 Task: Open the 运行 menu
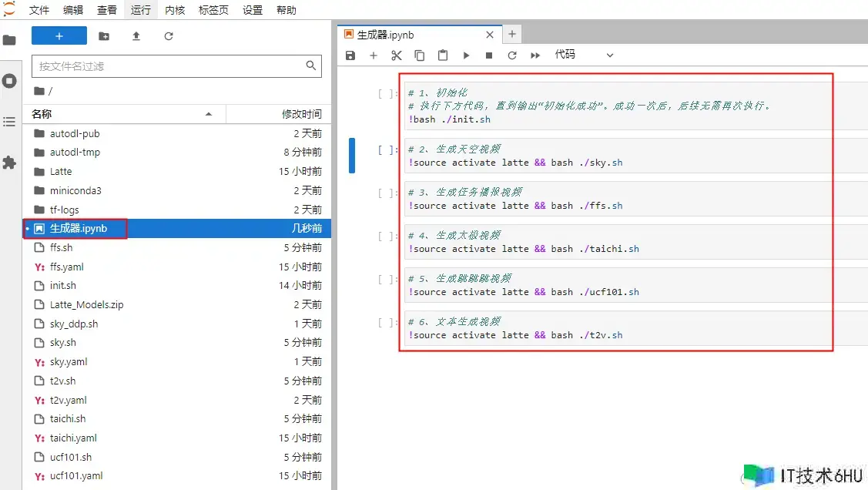coord(141,10)
